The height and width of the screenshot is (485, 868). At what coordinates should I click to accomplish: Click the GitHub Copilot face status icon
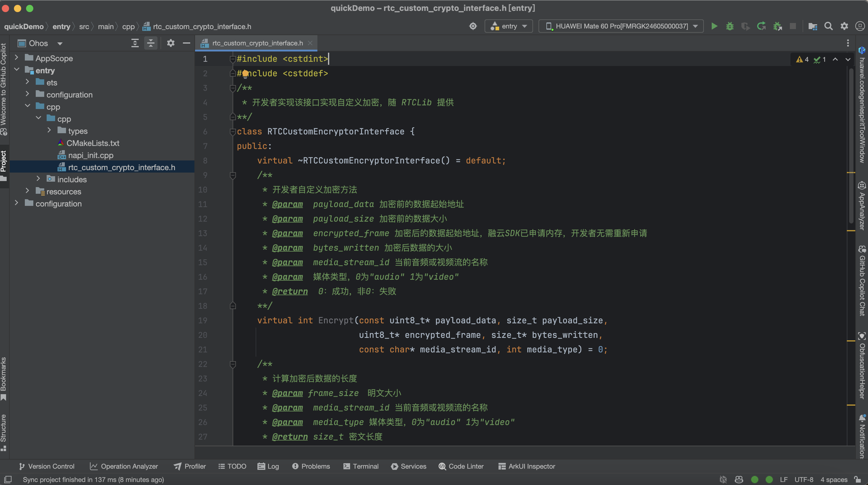(x=739, y=479)
